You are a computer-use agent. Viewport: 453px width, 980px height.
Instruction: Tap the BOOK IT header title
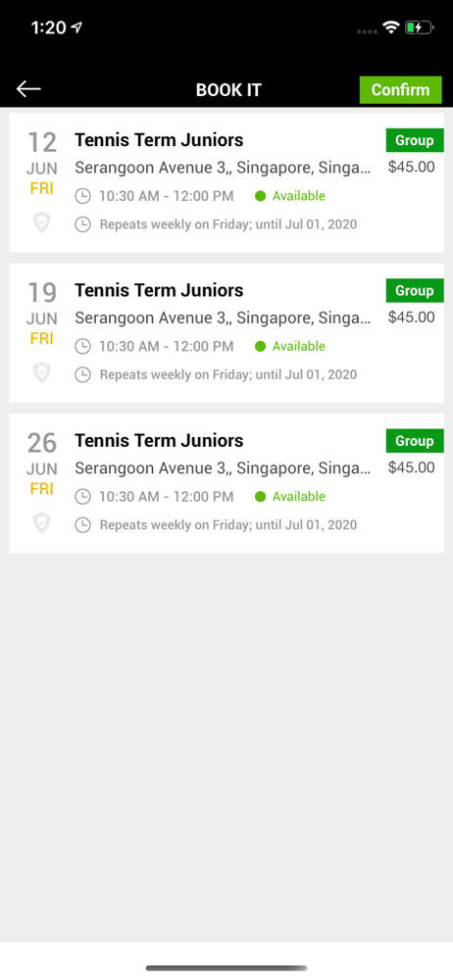[228, 90]
